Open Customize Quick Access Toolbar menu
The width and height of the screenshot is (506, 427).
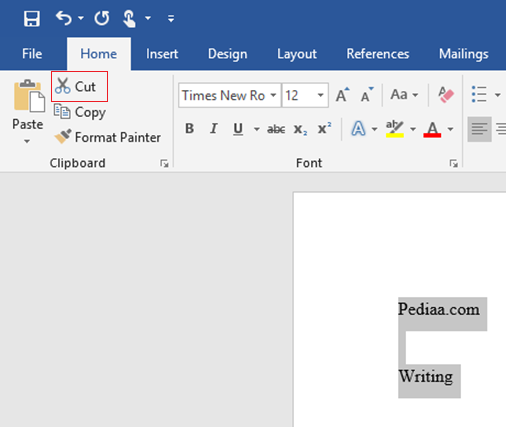click(x=171, y=19)
